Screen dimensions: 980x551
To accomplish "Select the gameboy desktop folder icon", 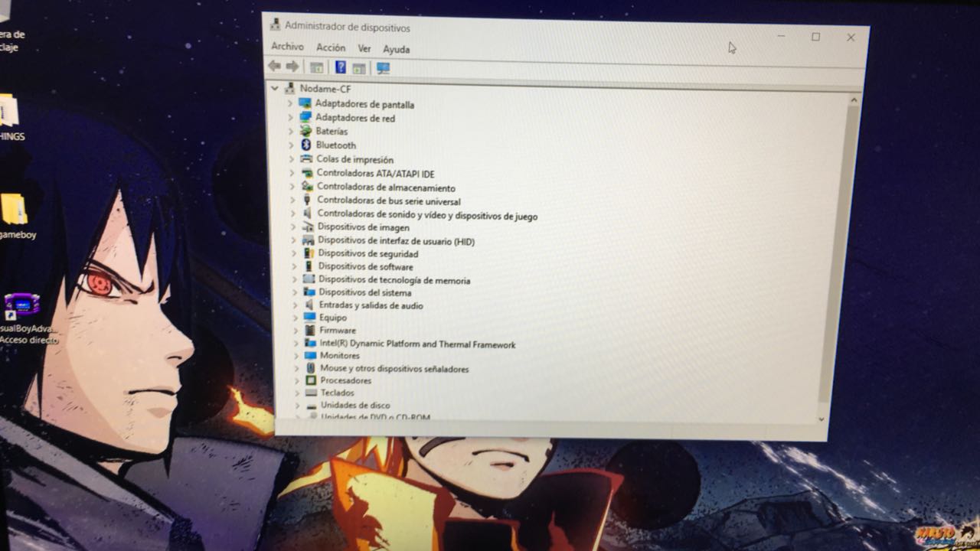I will [x=14, y=209].
